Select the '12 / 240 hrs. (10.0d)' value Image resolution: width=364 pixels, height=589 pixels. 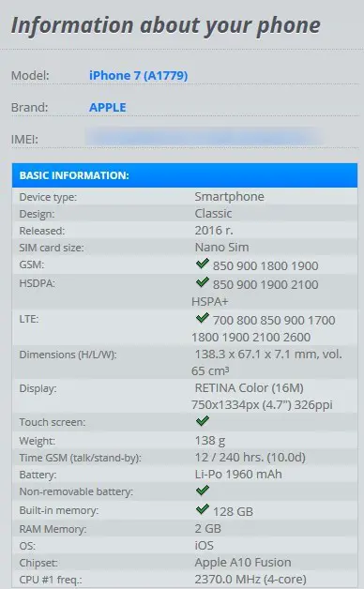[x=250, y=458]
